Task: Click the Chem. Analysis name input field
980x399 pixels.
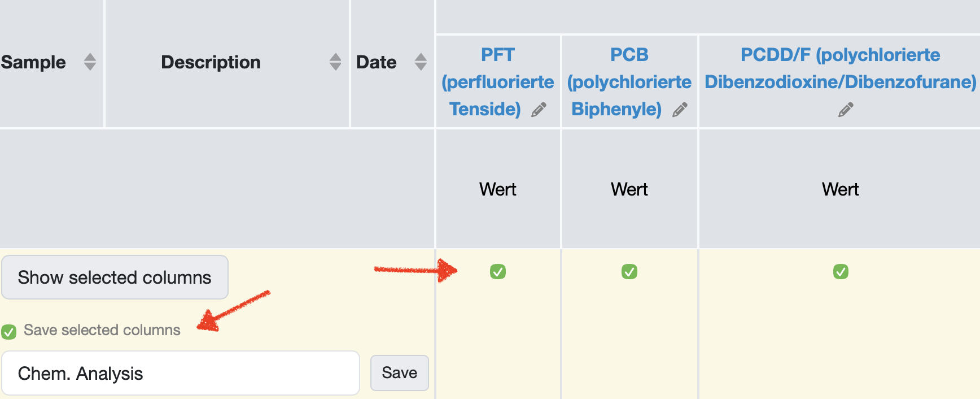Action: 181,373
